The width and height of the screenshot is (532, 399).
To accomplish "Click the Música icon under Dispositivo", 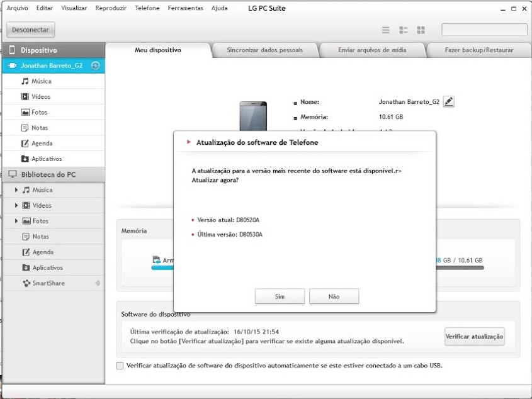I will point(25,81).
